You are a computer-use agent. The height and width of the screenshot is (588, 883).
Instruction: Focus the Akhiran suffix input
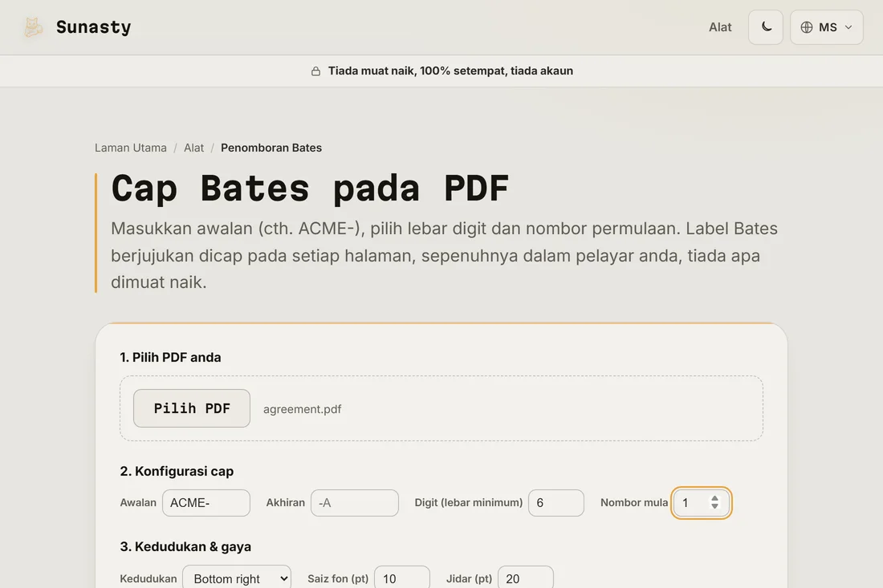click(x=354, y=502)
